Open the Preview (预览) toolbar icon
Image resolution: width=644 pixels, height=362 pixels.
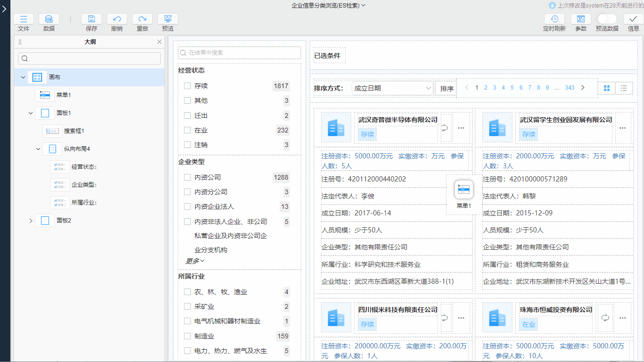(168, 19)
